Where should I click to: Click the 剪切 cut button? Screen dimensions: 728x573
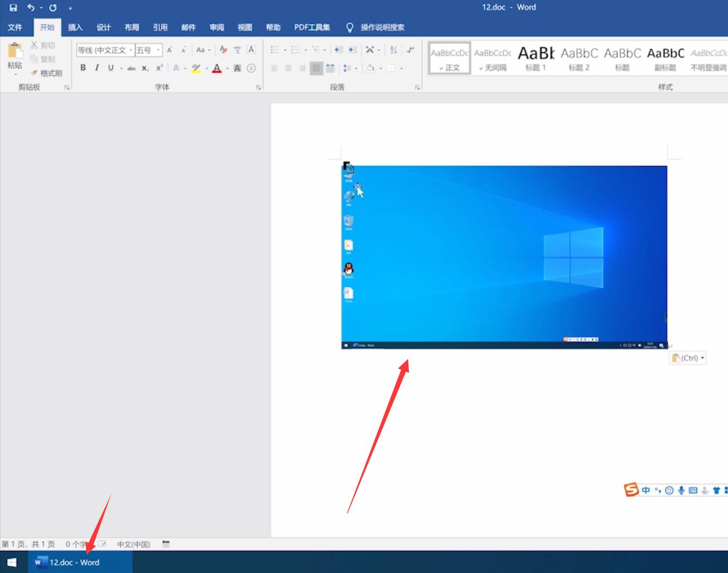(x=43, y=46)
